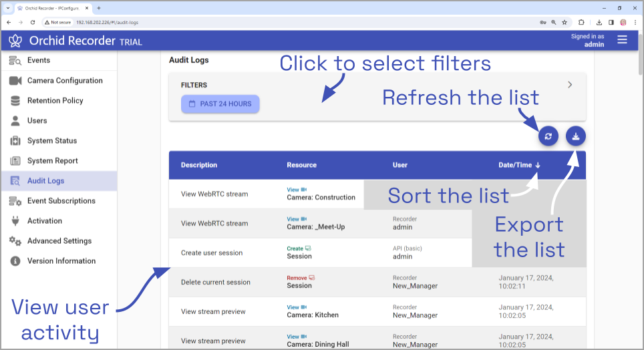Open saved passwords key icon

coord(543,22)
